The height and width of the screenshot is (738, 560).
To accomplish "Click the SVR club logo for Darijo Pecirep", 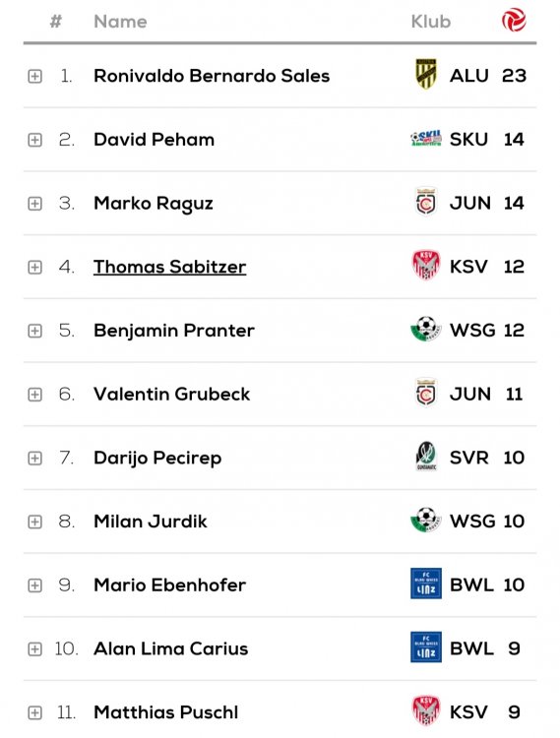I will 426,456.
